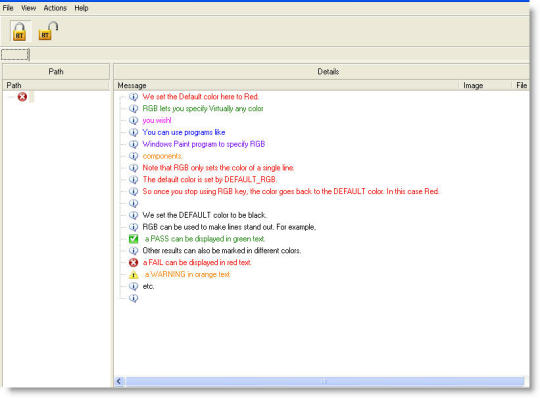Click info icon beside 'So once you stop using RGB key'
The height and width of the screenshot is (398, 540).
click(x=133, y=191)
